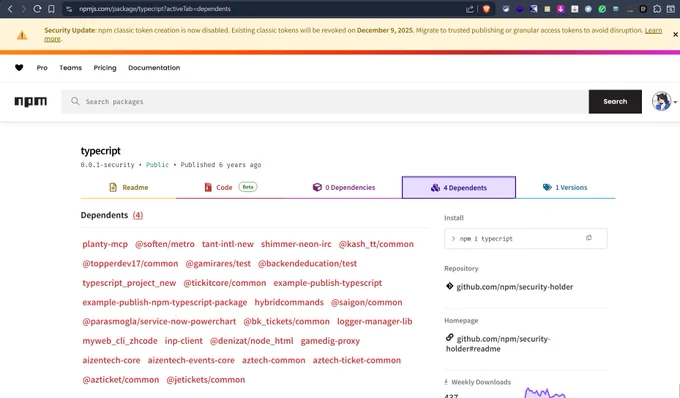Screen dimensions: 680x398
Task: Click the download icon by Weekly Downloads
Action: (446, 382)
